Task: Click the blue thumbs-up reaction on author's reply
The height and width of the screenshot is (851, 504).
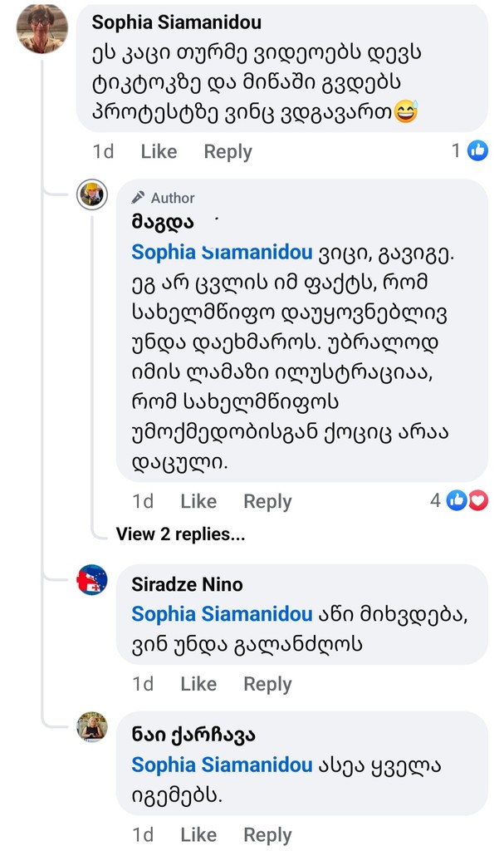Action: (x=457, y=500)
